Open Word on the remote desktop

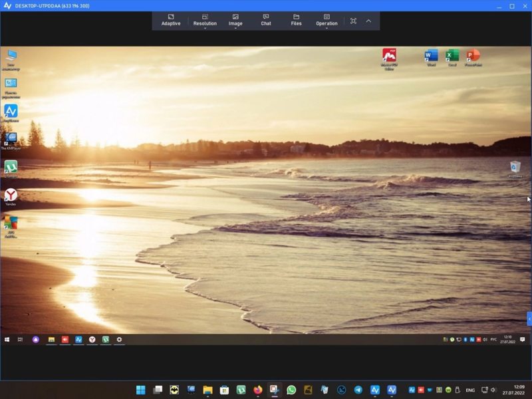click(431, 57)
